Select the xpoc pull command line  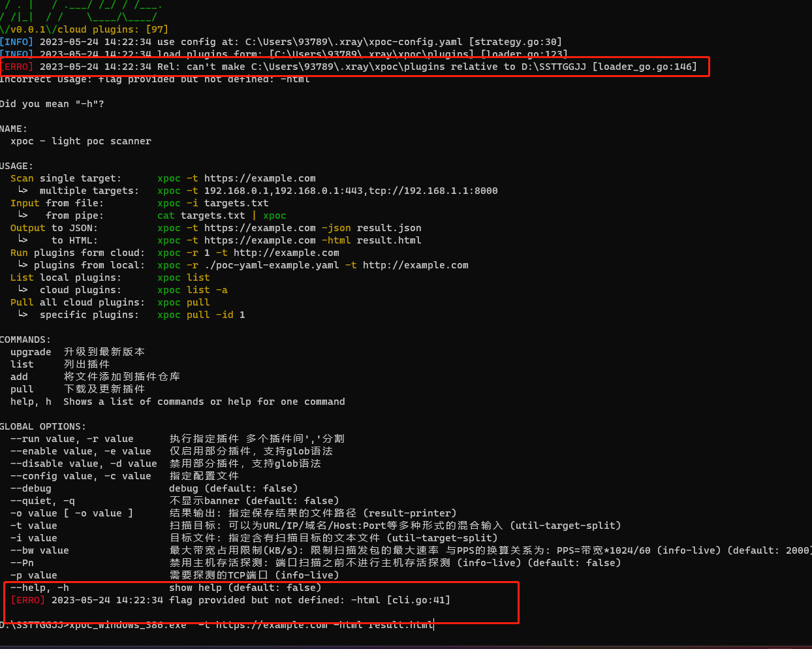click(x=183, y=302)
